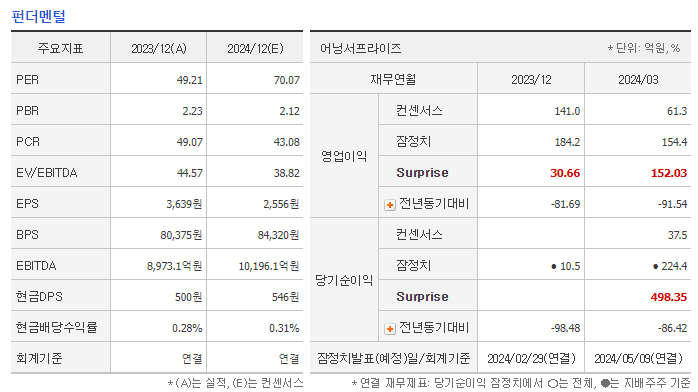Click the 어닝서프라이즈 table title

[361, 48]
